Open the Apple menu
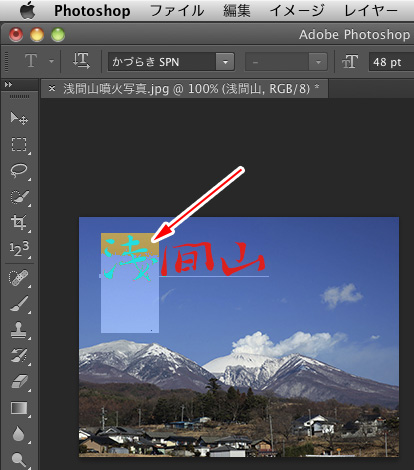Image resolution: width=414 pixels, height=470 pixels. (x=27, y=11)
